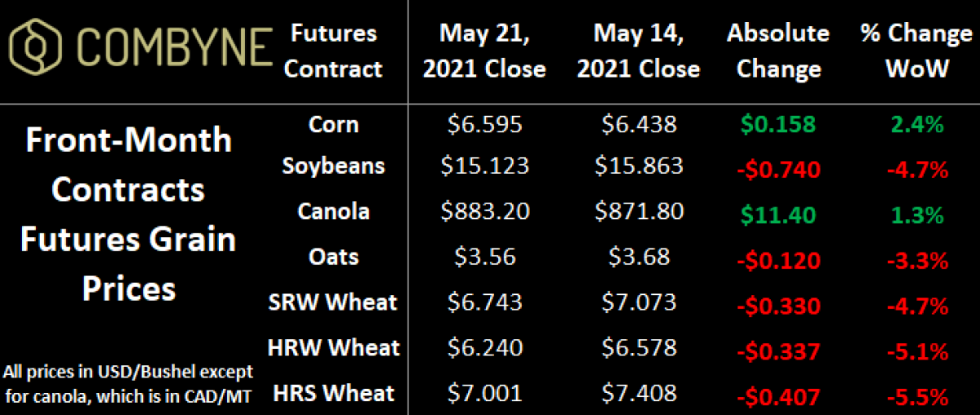980x415 pixels.
Task: Click the Oats contract label
Action: 333,256
